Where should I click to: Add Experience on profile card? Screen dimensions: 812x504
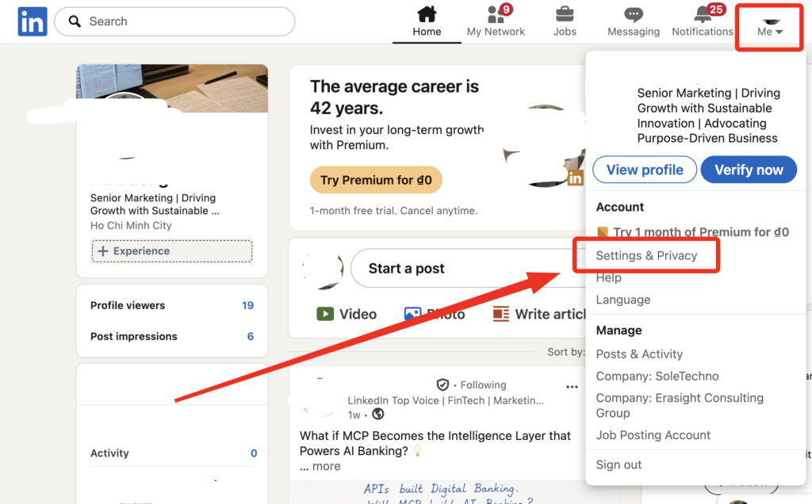(172, 251)
